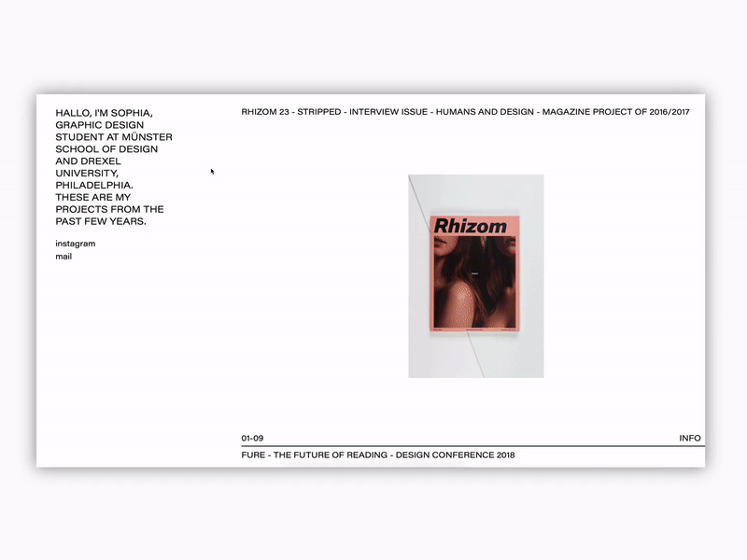Click the mail contact link
The width and height of the screenshot is (747, 560).
63,257
